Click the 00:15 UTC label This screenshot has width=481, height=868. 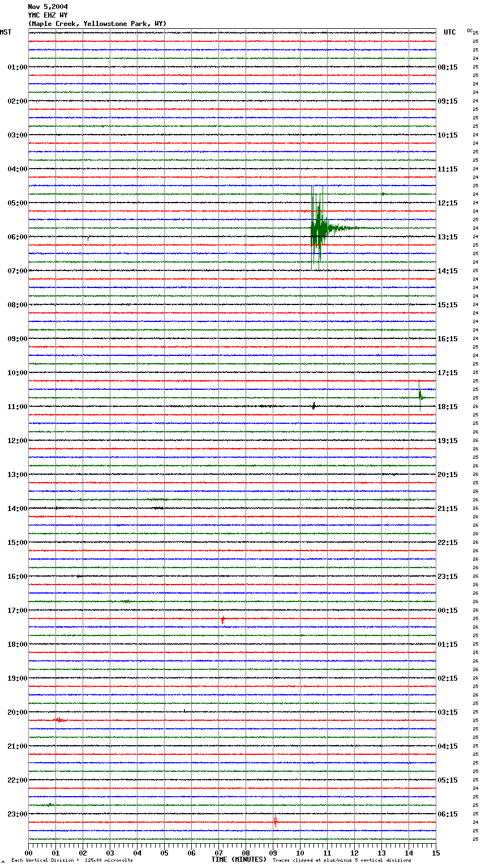[448, 611]
